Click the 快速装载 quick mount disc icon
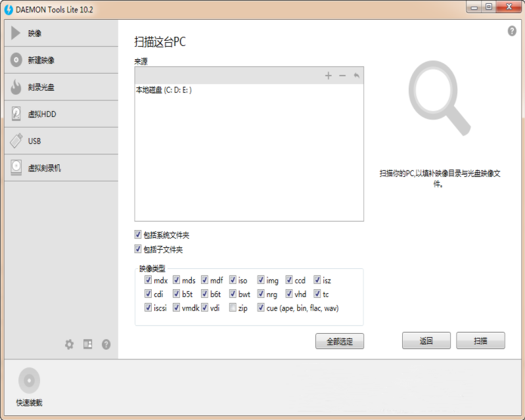 (29, 381)
